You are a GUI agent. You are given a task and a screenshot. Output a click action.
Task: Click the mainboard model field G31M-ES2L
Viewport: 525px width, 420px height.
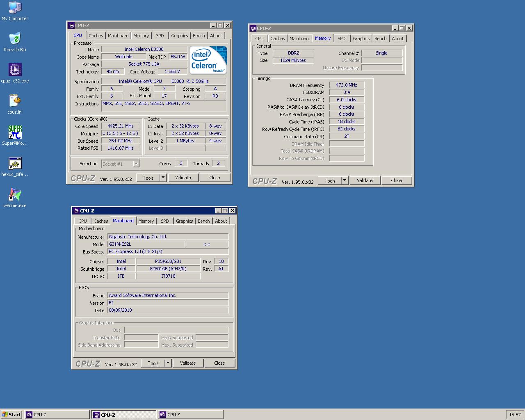point(146,244)
